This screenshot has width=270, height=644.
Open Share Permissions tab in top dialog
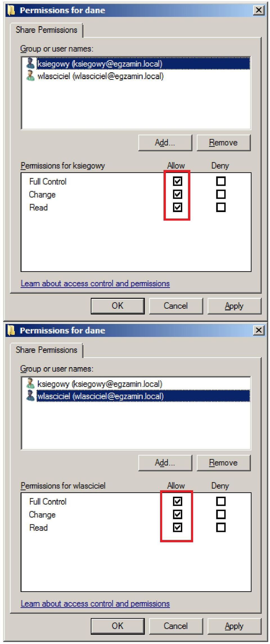[46, 30]
